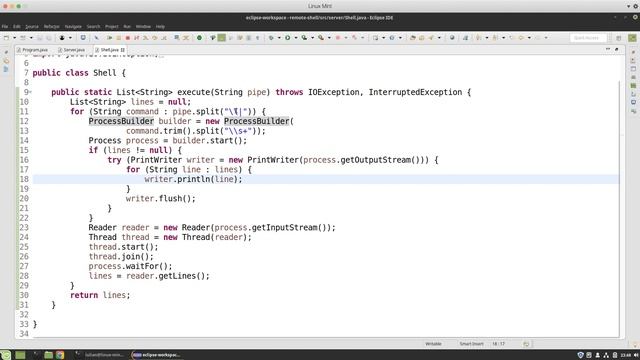This screenshot has width=640, height=360.
Task: Click the Open Task icon
Action: click(x=422, y=38)
